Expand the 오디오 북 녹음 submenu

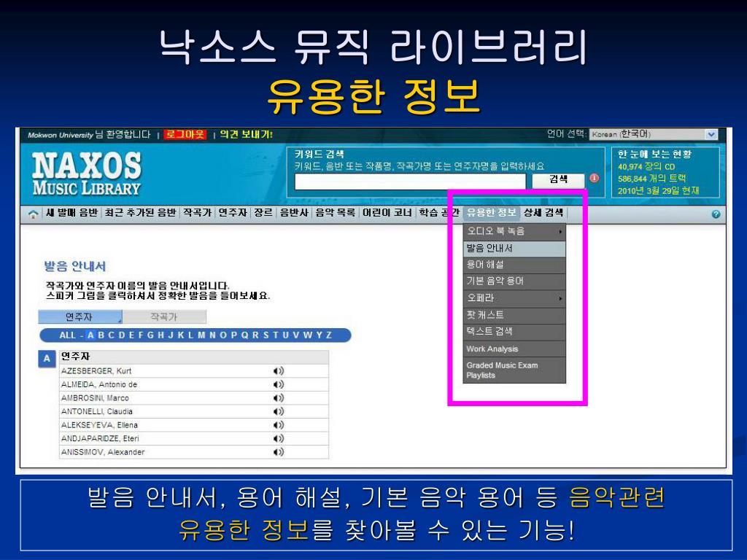(x=514, y=231)
